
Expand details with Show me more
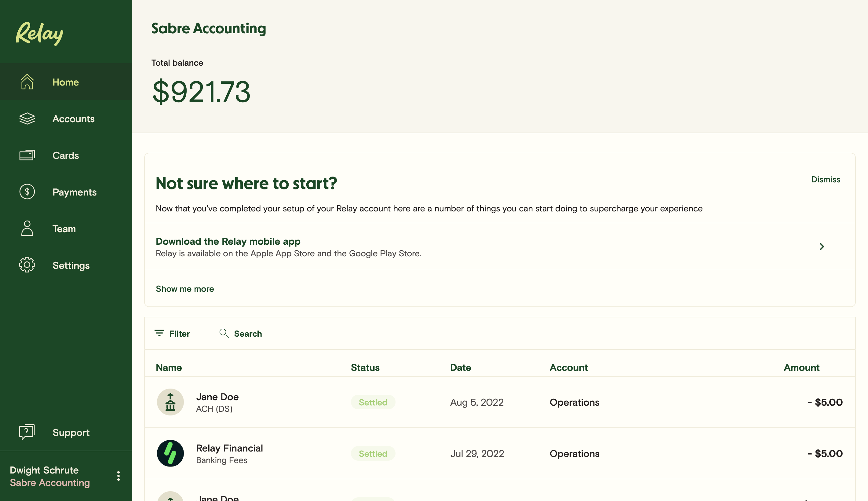[x=185, y=289]
